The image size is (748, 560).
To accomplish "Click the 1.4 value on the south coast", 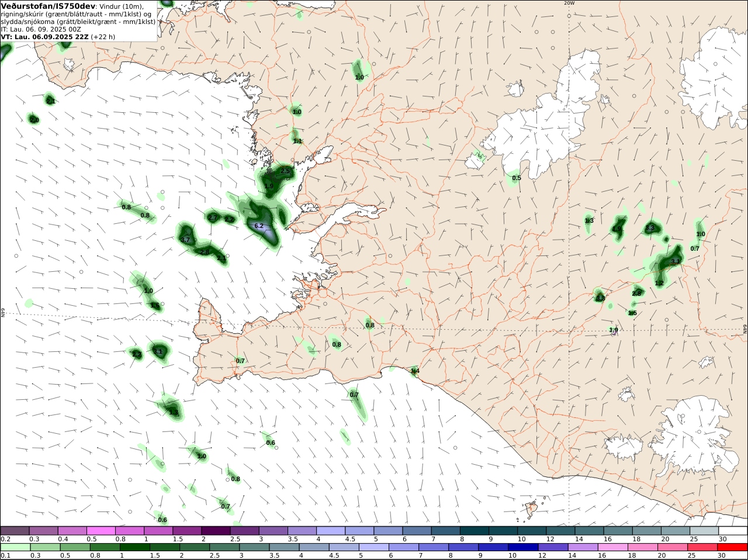I will [415, 371].
